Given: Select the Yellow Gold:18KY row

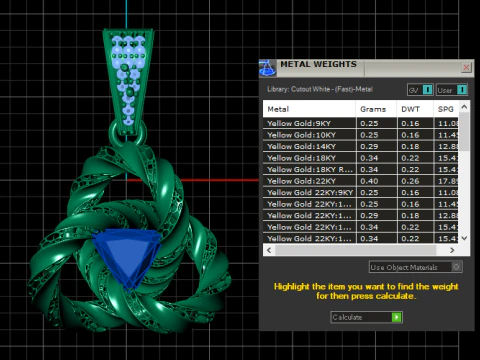Looking at the screenshot, I should pos(361,158).
